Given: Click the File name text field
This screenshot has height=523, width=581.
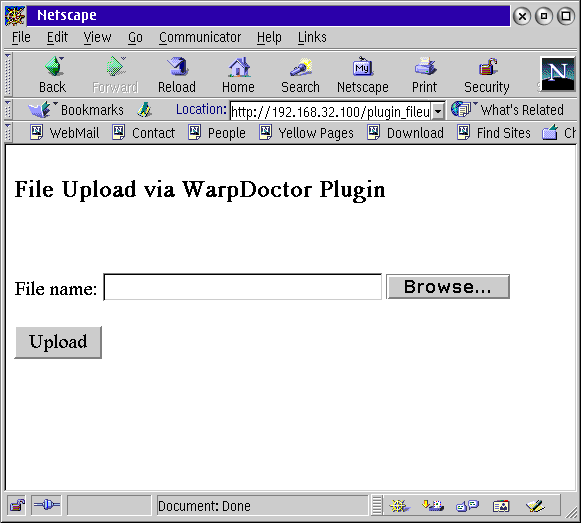Looking at the screenshot, I should click(x=242, y=287).
